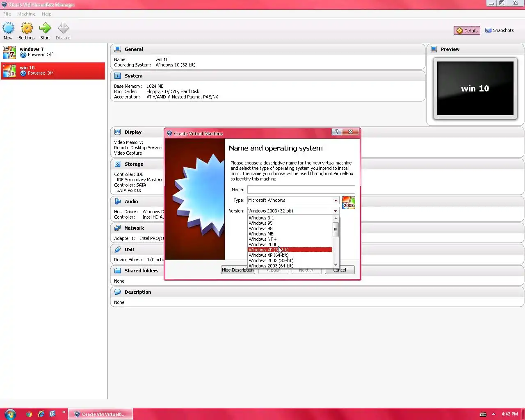The width and height of the screenshot is (525, 420).
Task: Click the Description section header title
Action: (138, 292)
